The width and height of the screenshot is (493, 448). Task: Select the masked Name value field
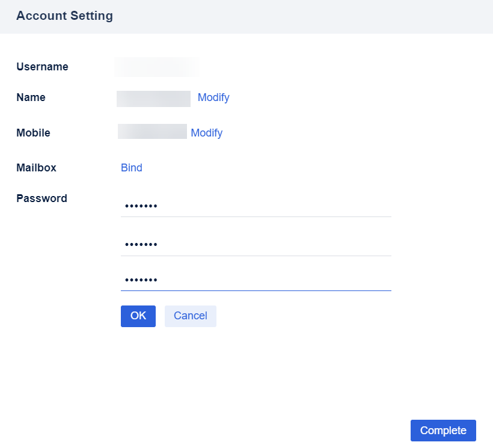[x=153, y=98]
